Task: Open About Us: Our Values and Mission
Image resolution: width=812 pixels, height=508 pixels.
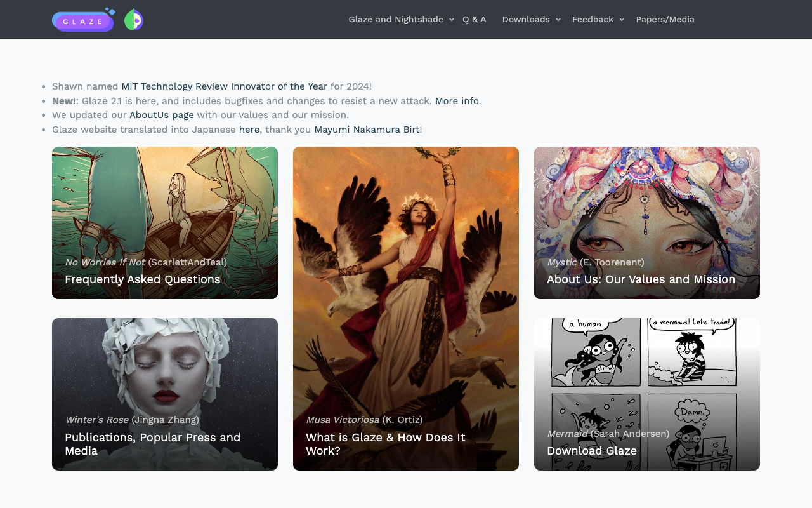Action: (x=647, y=223)
